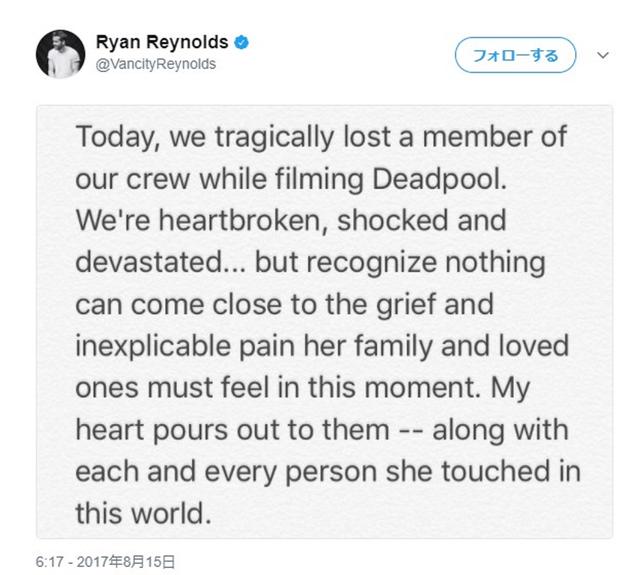Image resolution: width=640 pixels, height=575 pixels.
Task: Click the 'devastated... but recognize nothing' line
Action: coord(311,263)
